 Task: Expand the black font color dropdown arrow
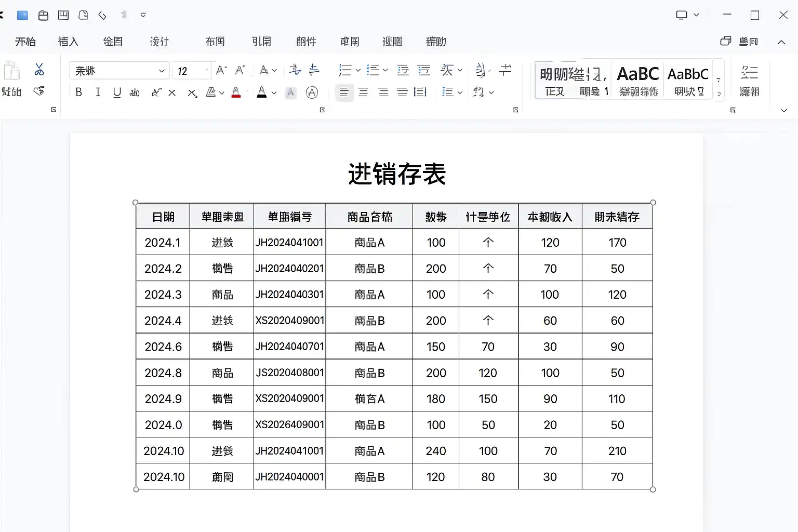pos(274,92)
